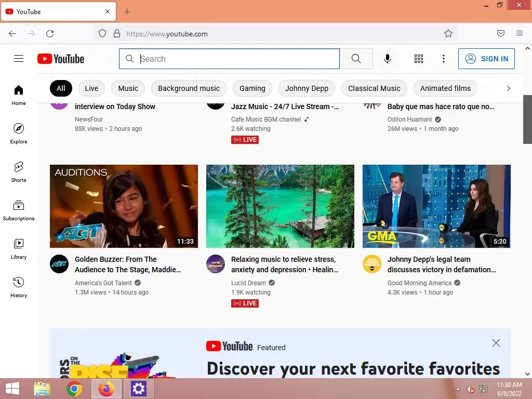Click the browser address bar URL

pyautogui.click(x=167, y=34)
